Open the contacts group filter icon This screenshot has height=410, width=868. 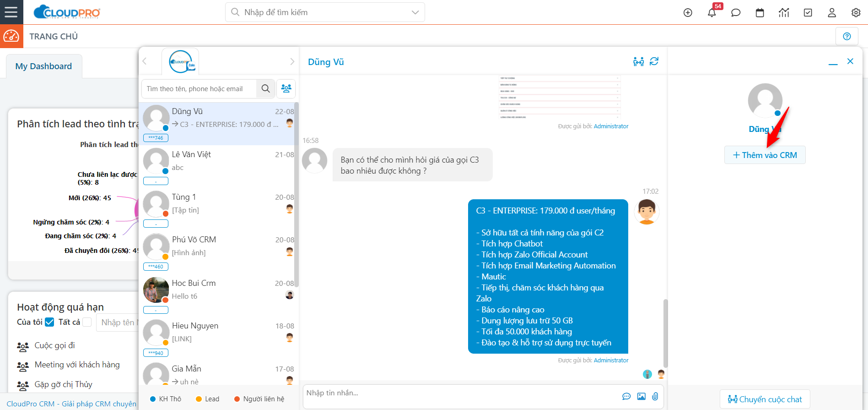coord(286,88)
